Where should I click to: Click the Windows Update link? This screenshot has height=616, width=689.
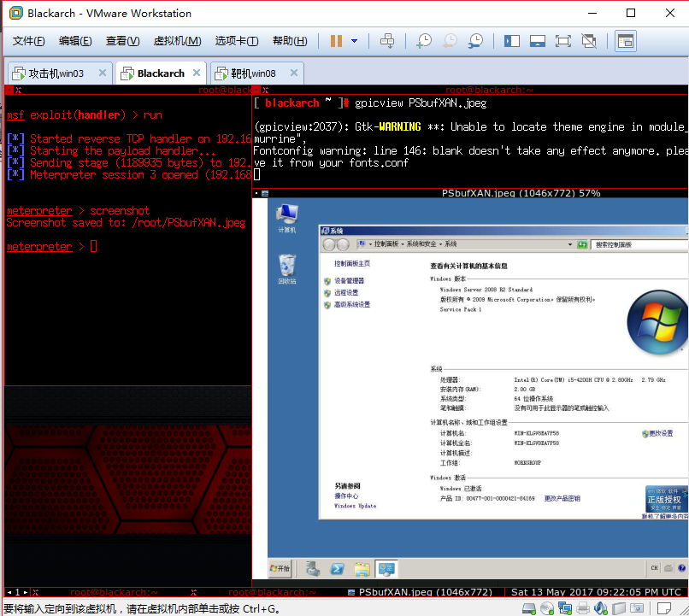[355, 506]
